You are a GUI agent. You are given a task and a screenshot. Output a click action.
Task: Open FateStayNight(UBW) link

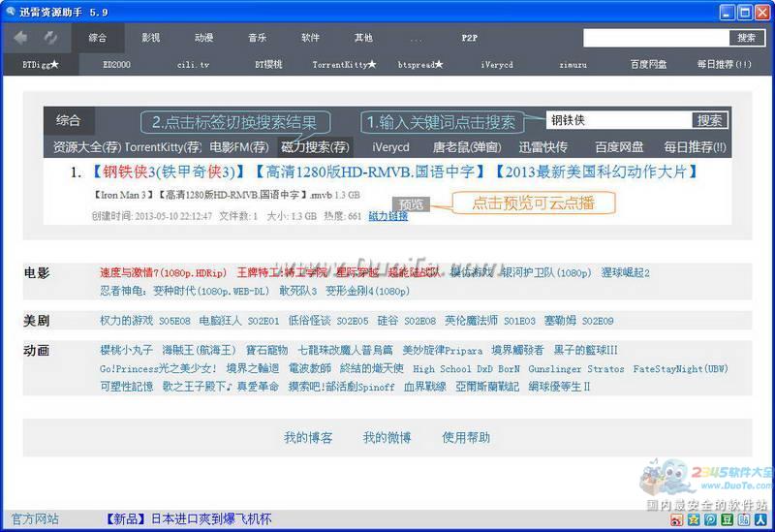[681, 369]
